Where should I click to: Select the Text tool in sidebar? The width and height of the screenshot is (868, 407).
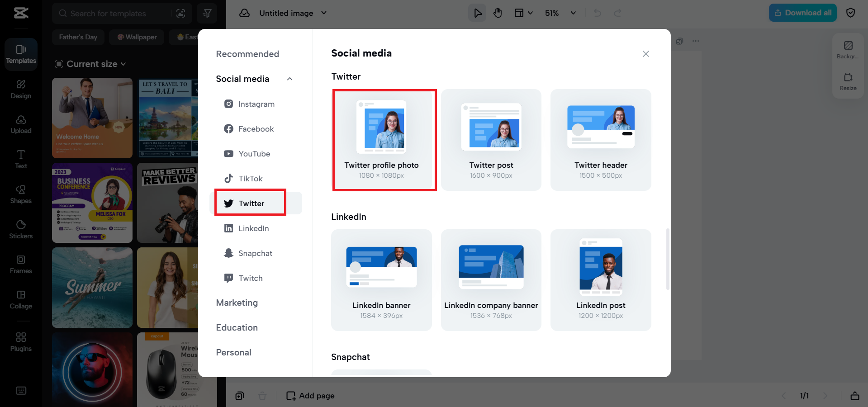tap(21, 159)
